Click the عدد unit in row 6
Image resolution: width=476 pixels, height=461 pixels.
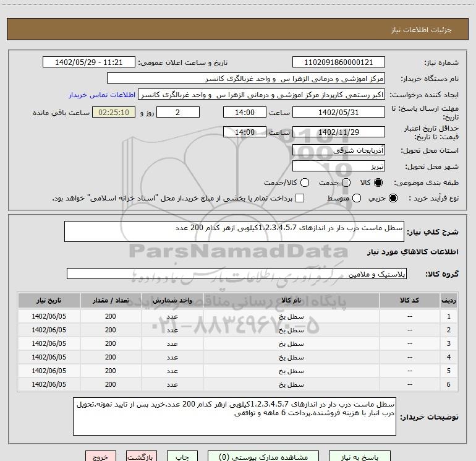coord(172,384)
